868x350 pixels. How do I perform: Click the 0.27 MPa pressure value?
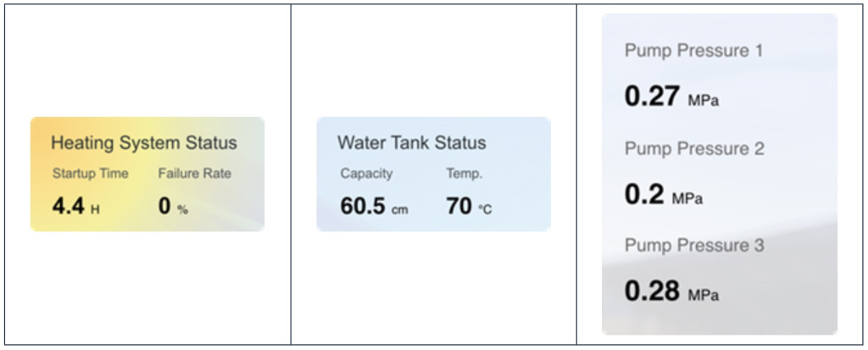point(672,97)
